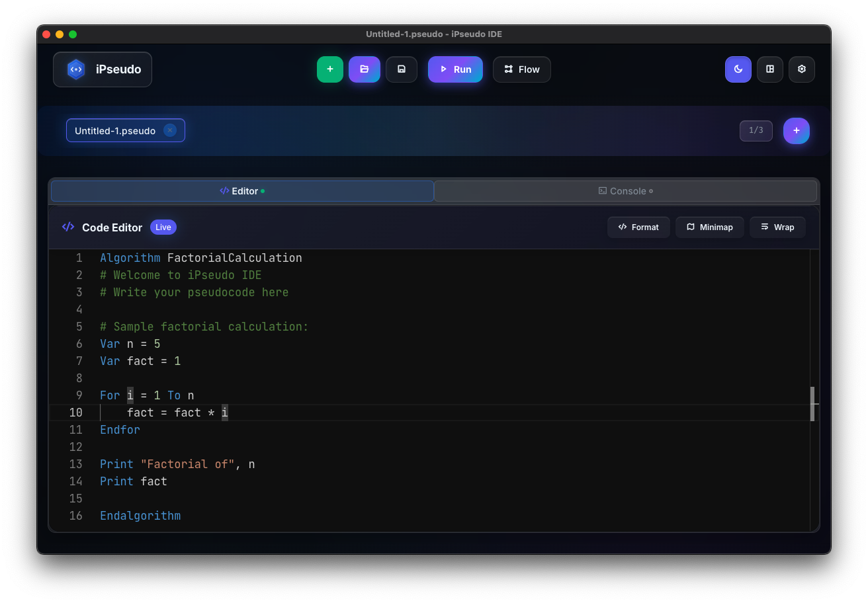Close the Untitled-1.pseudo tab
The image size is (868, 603).
[x=170, y=130]
